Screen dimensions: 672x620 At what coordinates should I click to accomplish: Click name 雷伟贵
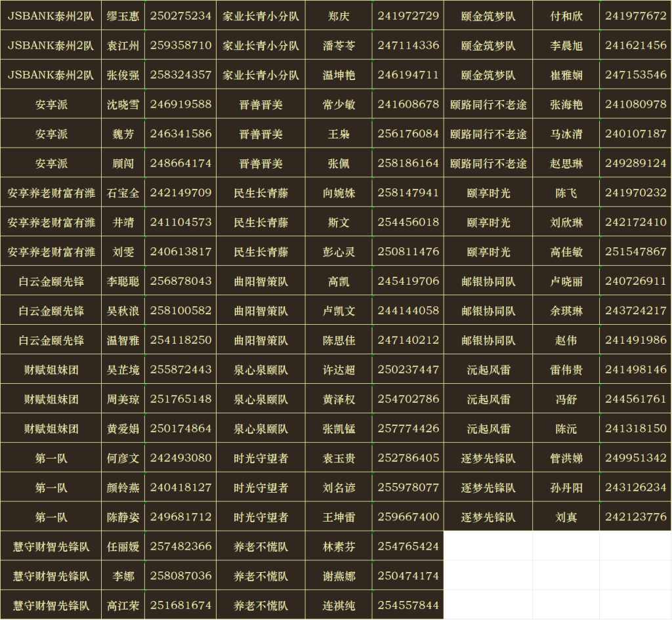click(566, 369)
